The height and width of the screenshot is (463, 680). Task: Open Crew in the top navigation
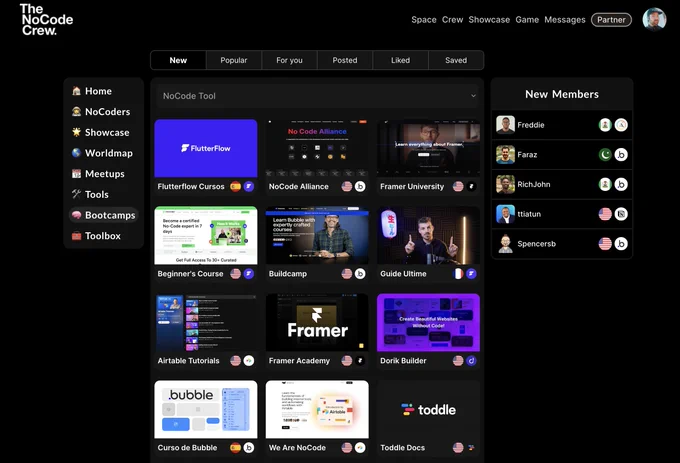452,20
